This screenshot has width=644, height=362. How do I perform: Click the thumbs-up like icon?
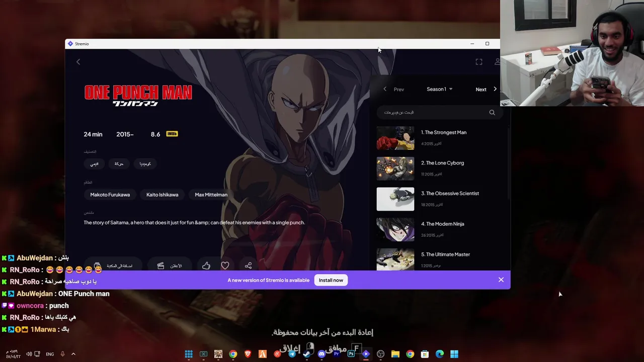point(206,265)
